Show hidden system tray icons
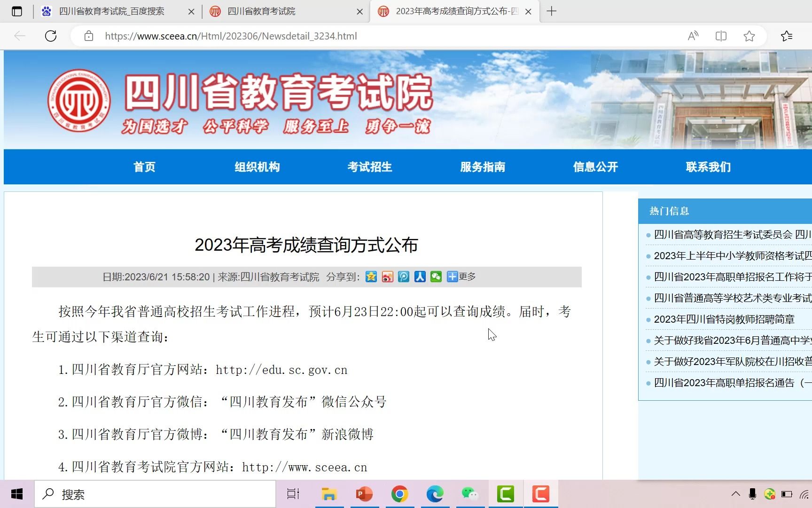Image resolution: width=812 pixels, height=508 pixels. coord(736,494)
